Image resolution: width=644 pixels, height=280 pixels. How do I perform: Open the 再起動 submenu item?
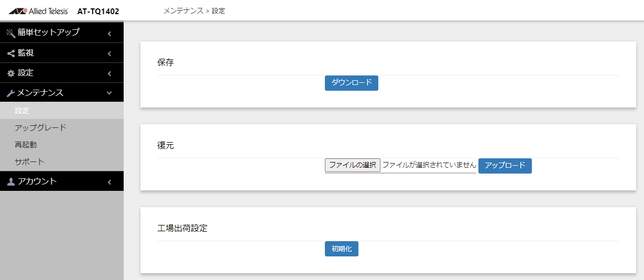[x=62, y=145]
